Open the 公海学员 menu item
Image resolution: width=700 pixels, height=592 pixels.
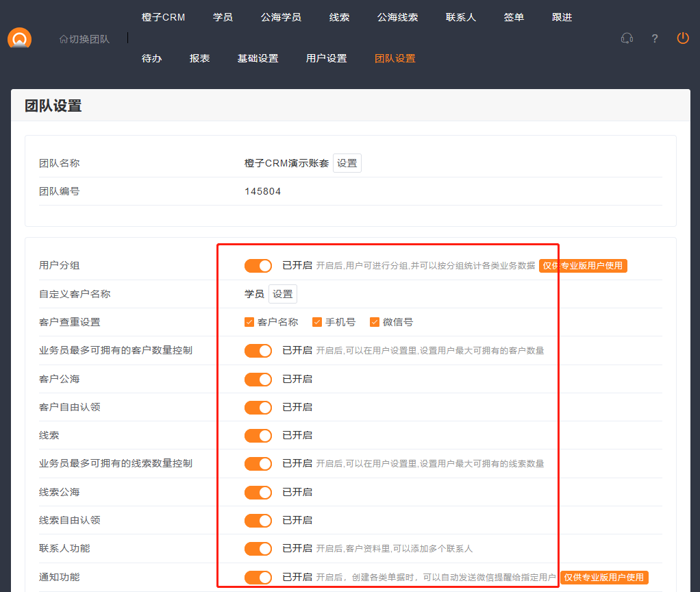coord(281,17)
